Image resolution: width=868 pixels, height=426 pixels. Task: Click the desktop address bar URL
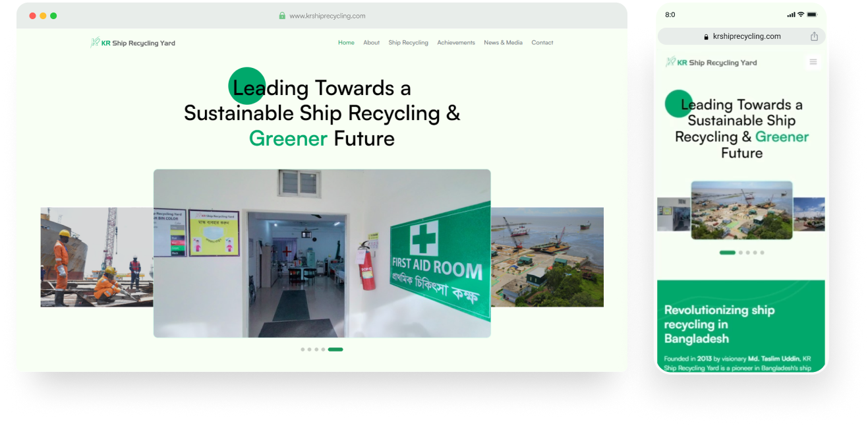[327, 16]
